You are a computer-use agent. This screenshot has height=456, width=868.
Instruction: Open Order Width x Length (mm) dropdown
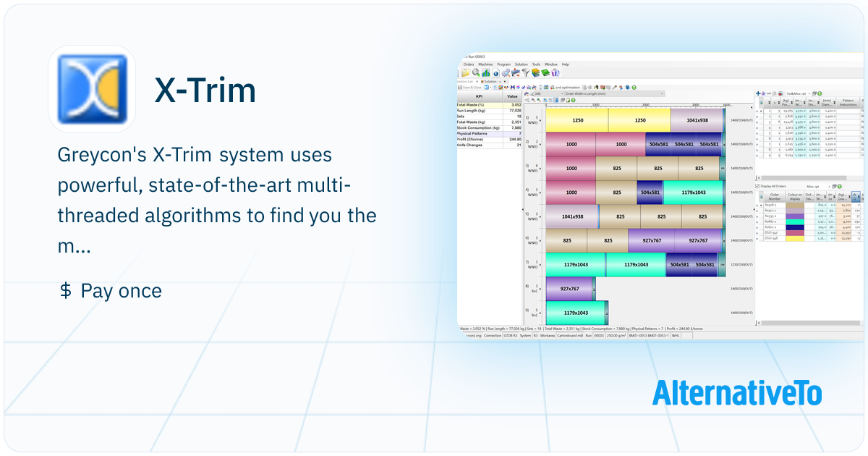[614, 93]
